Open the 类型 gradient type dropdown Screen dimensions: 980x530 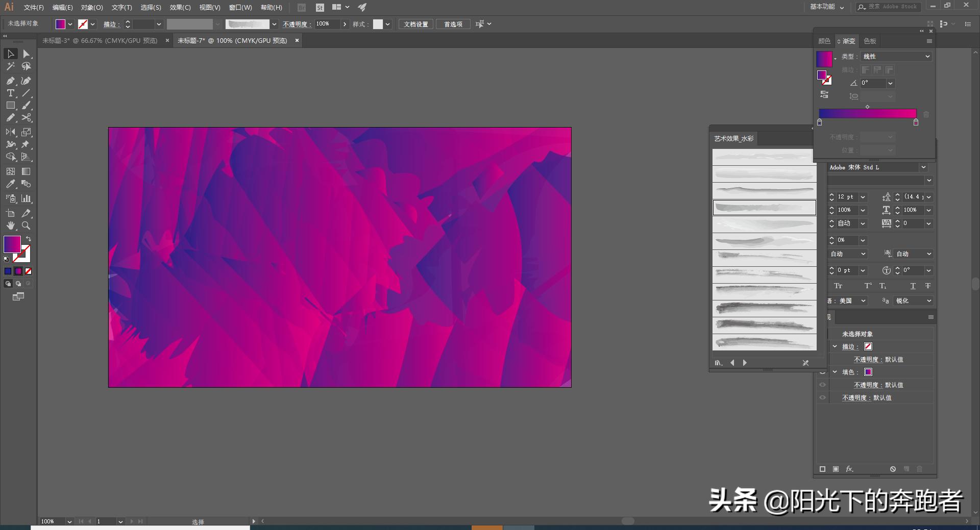click(x=896, y=56)
